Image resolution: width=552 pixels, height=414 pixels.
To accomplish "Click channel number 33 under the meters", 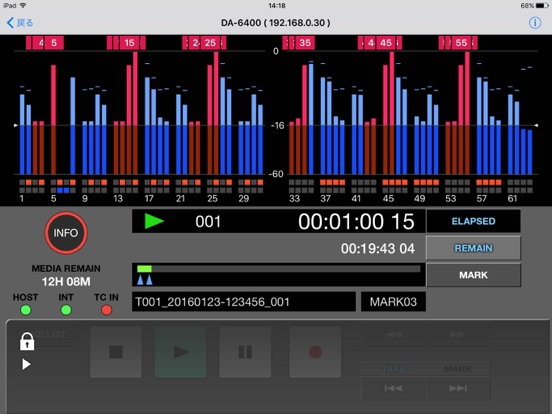I will (294, 199).
